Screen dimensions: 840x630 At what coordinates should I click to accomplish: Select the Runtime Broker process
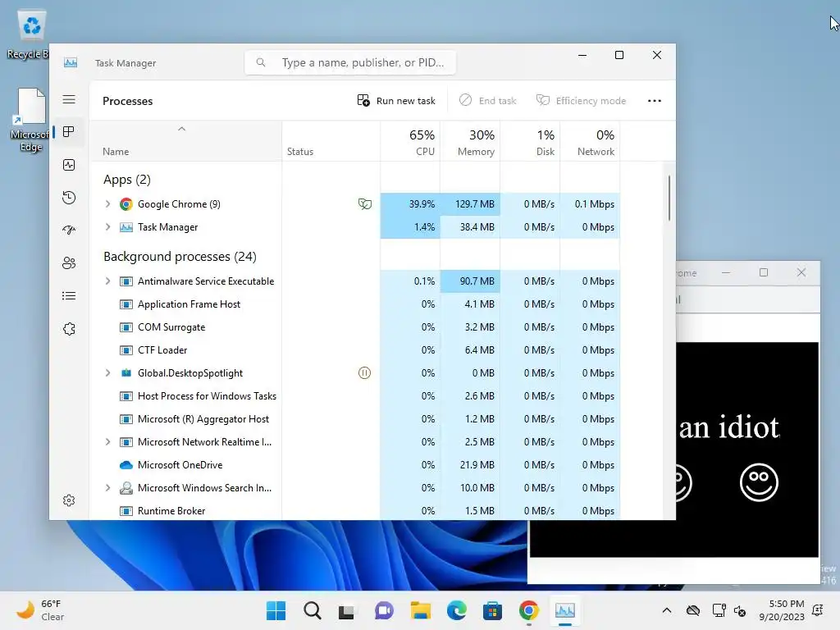355,511
